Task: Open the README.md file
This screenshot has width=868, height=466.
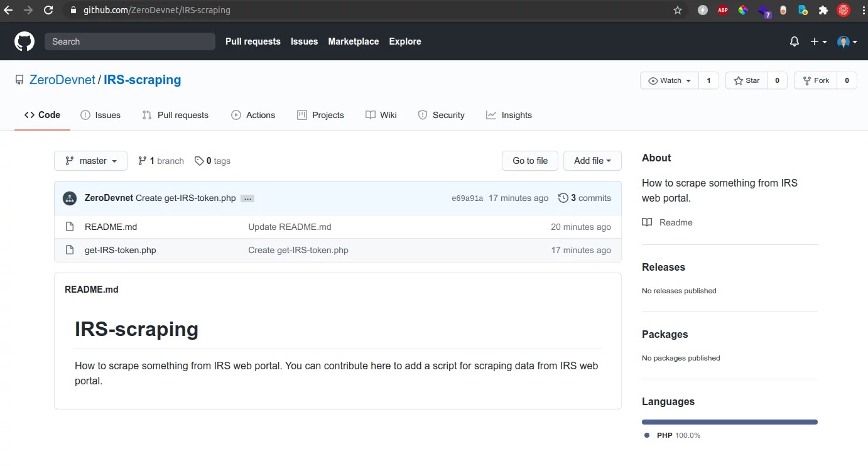Action: (111, 227)
